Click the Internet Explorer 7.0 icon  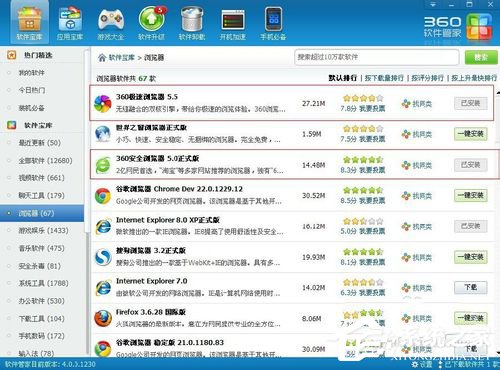pyautogui.click(x=102, y=288)
